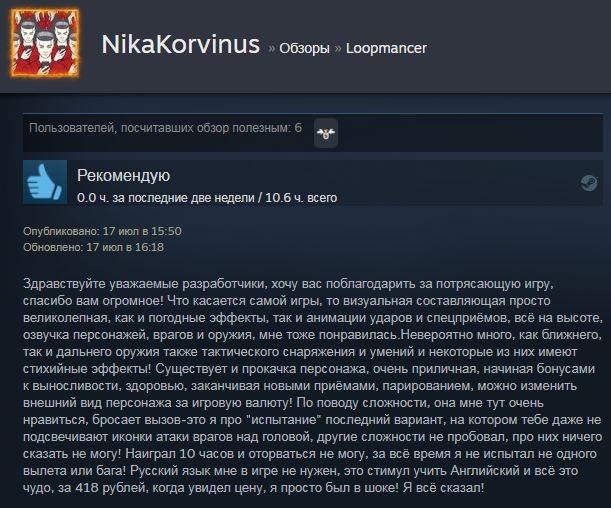The height and width of the screenshot is (508, 611).
Task: Select the Рекомендую heading
Action: pyautogui.click(x=124, y=176)
